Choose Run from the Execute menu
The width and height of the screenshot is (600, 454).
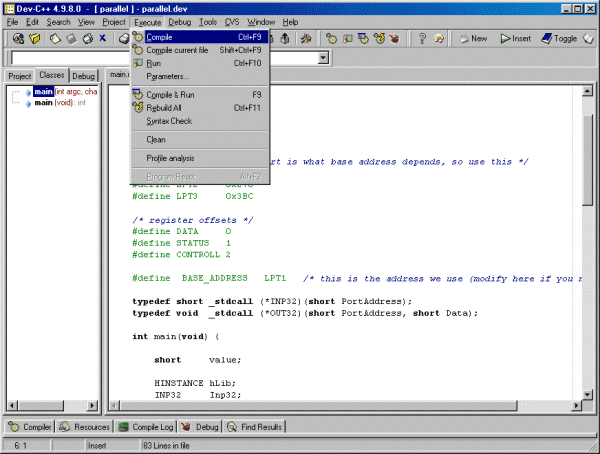(200, 63)
